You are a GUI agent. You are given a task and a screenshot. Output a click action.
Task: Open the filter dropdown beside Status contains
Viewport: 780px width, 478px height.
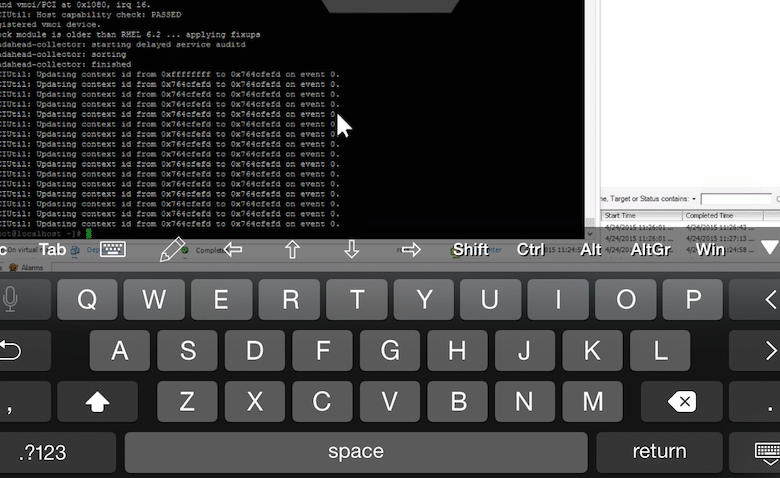pos(694,199)
